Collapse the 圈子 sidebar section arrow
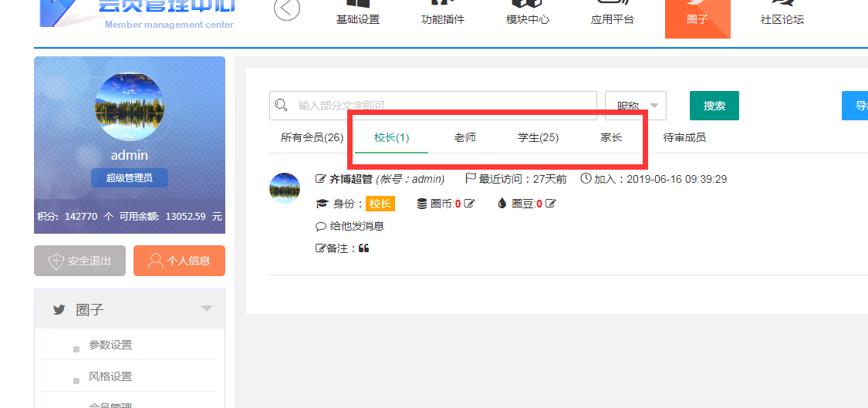This screenshot has width=868, height=408. [206, 309]
